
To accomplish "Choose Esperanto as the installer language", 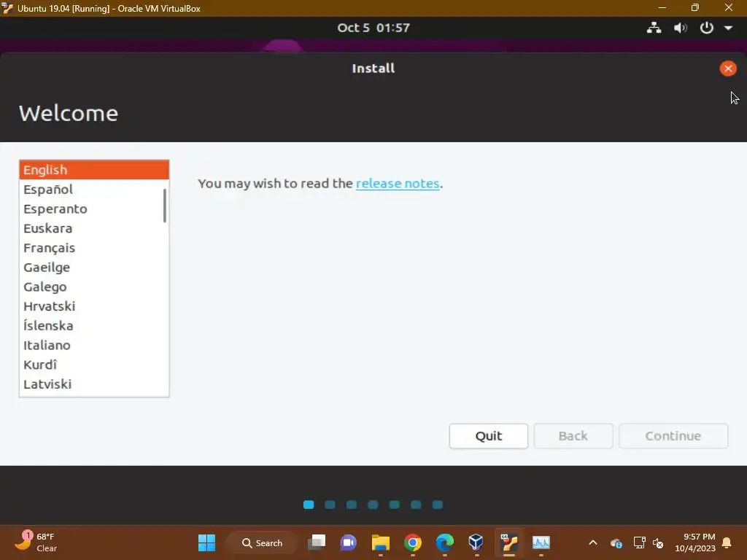I will coord(94,209).
